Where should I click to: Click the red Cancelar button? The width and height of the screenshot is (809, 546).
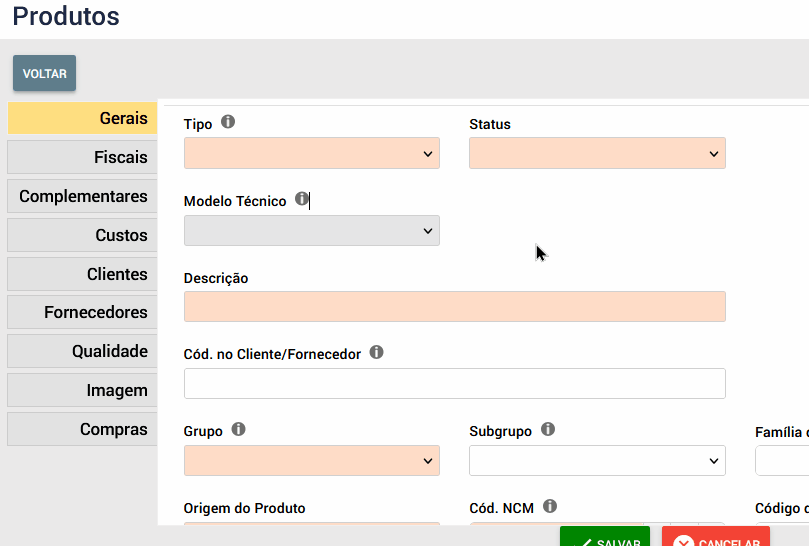716,538
